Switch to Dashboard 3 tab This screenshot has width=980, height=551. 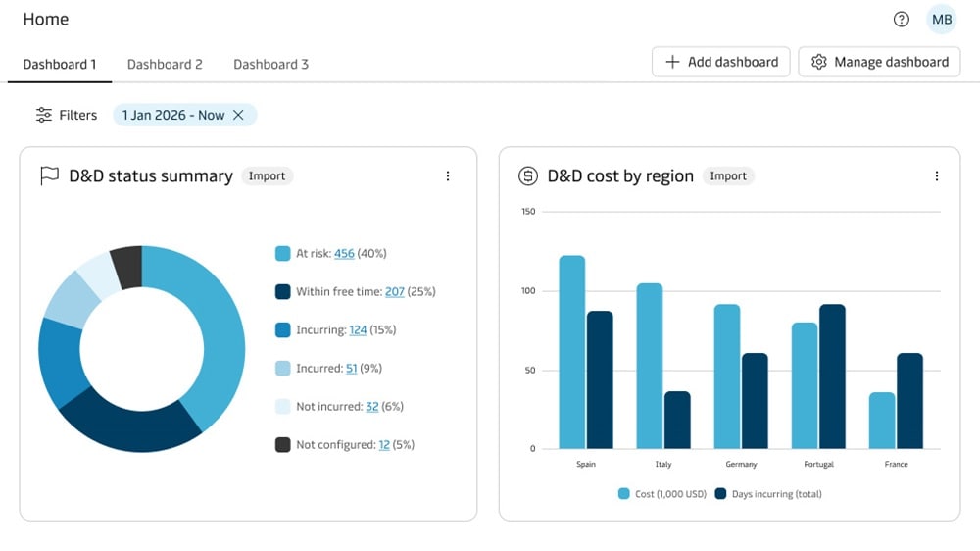tap(270, 65)
